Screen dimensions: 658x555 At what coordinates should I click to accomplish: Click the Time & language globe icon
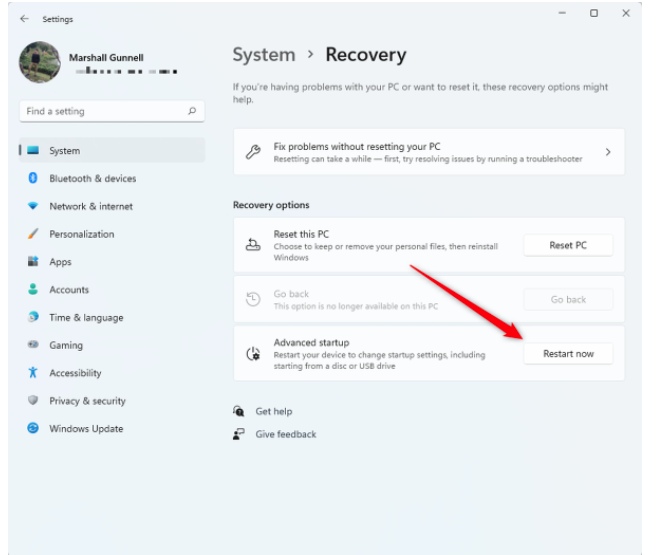click(x=33, y=318)
